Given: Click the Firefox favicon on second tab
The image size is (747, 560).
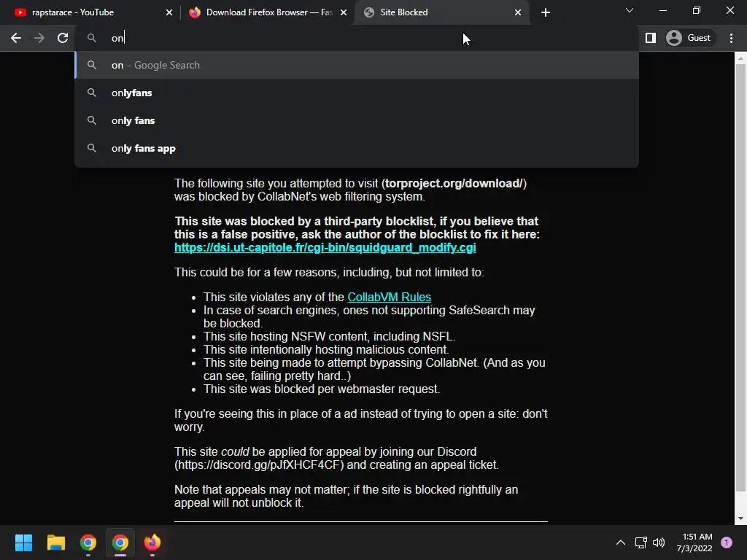Looking at the screenshot, I should (194, 12).
